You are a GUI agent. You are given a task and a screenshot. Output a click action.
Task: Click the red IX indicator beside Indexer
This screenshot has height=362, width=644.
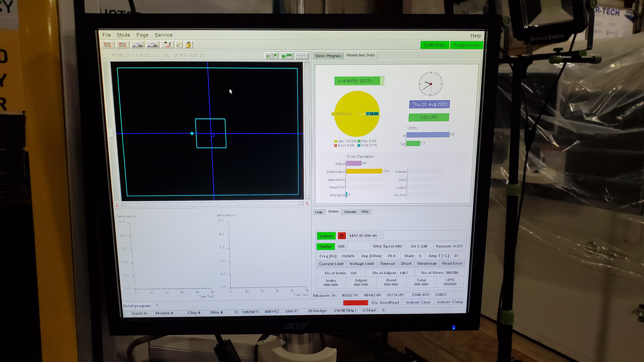[341, 236]
